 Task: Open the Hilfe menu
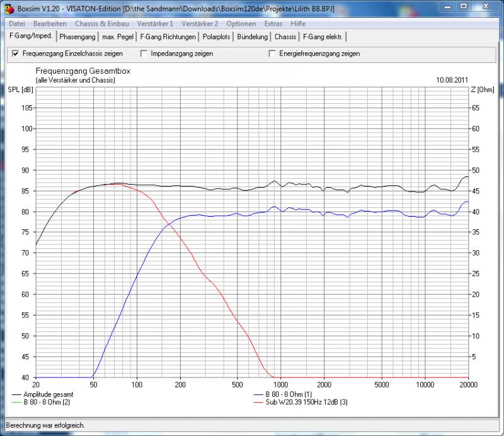point(298,23)
